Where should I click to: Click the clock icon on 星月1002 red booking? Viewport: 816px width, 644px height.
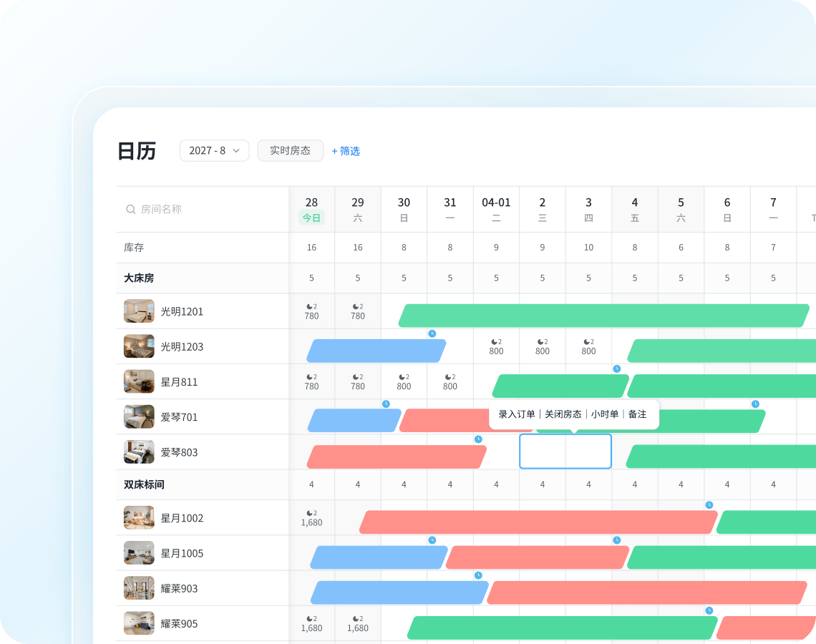tap(709, 504)
